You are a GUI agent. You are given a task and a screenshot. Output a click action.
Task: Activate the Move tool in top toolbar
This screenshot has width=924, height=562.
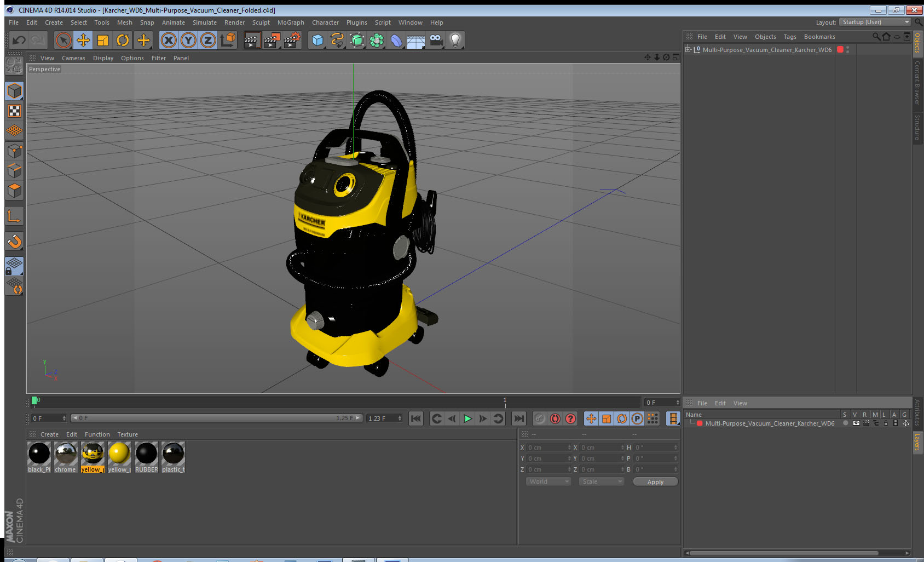[x=83, y=40]
